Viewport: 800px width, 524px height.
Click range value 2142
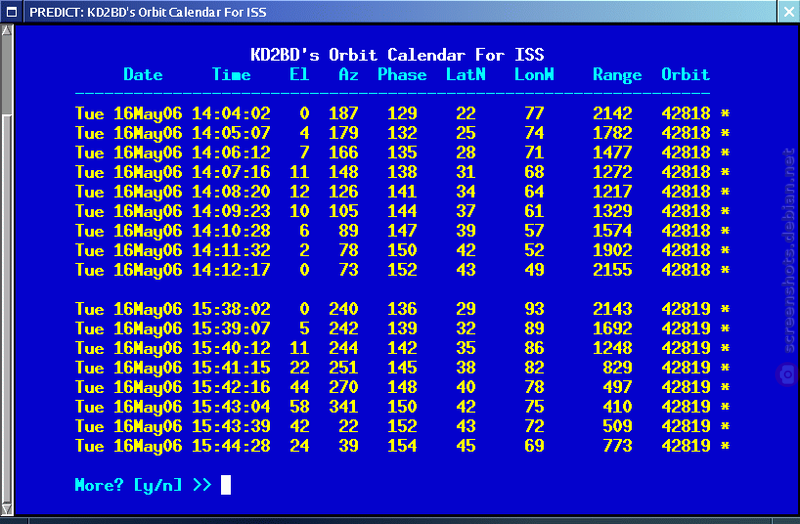click(x=612, y=113)
